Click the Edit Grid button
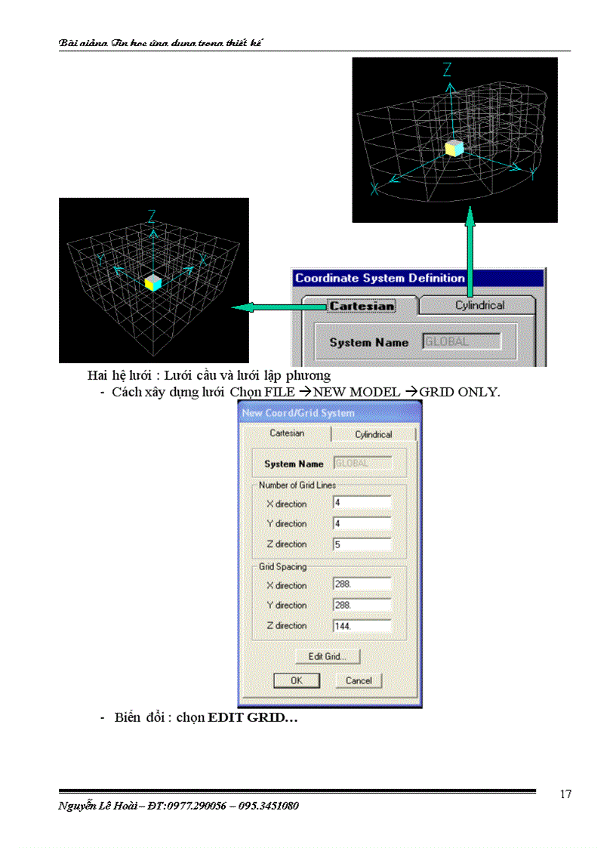The width and height of the screenshot is (616, 848). [x=328, y=656]
